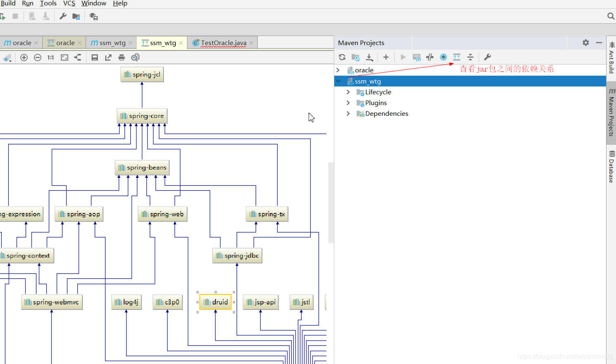Expand the Lifecycle node
The width and height of the screenshot is (616, 364).
pos(348,92)
